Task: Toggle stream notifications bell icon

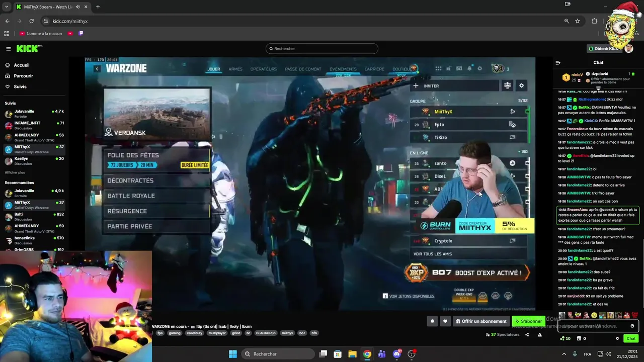Action: coord(432,321)
